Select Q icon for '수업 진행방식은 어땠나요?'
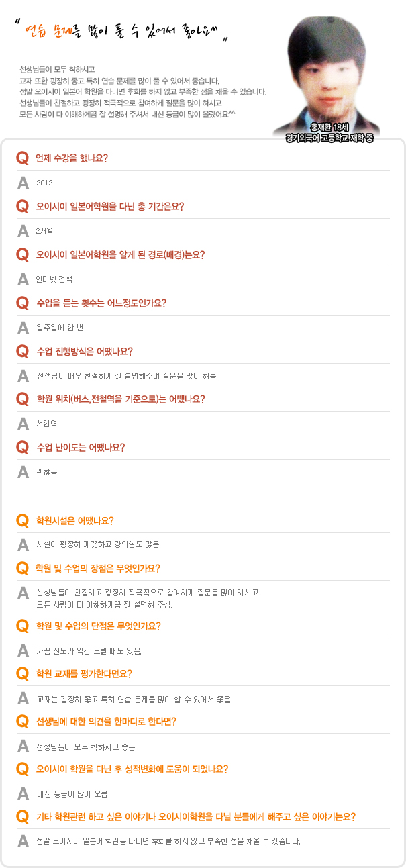This screenshot has width=406, height=868. point(22,351)
